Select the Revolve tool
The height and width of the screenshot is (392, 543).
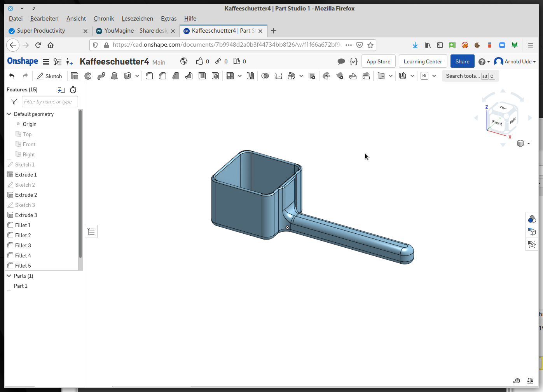pyautogui.click(x=88, y=76)
